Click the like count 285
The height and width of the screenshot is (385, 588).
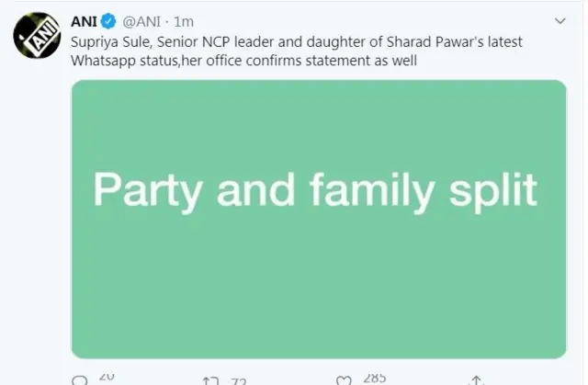pyautogui.click(x=374, y=377)
